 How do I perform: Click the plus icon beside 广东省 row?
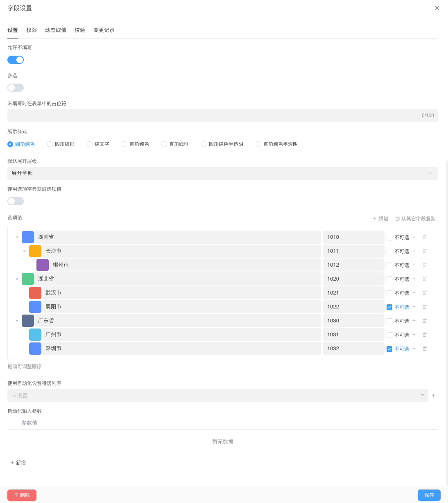point(414,320)
